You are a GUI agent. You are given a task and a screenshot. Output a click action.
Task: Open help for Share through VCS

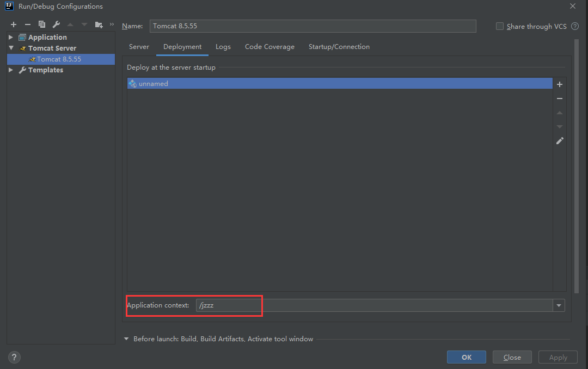coord(575,26)
